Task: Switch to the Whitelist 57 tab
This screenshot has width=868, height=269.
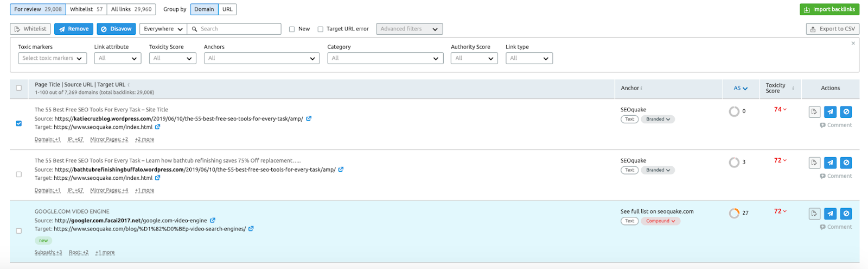Action: 86,9
